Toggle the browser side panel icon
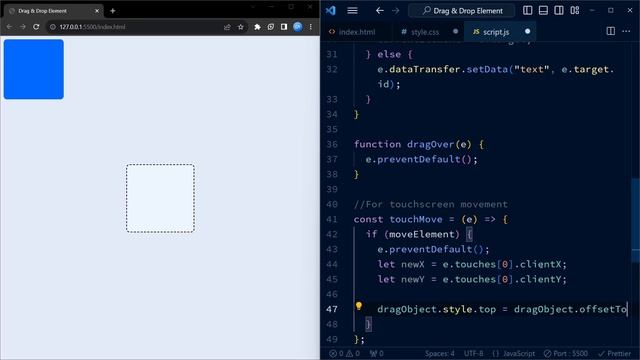The image size is (640, 360). pos(284,27)
